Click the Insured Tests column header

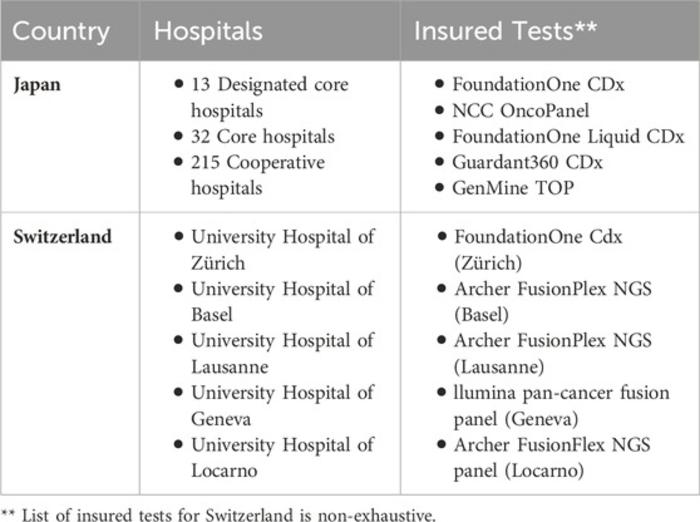coord(505,30)
